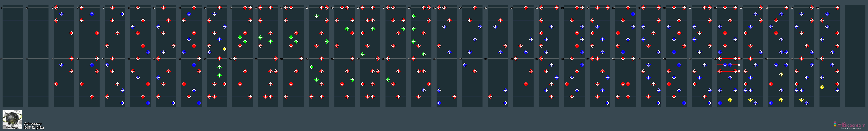Click the green right arrow in measure 31

(403, 29)
